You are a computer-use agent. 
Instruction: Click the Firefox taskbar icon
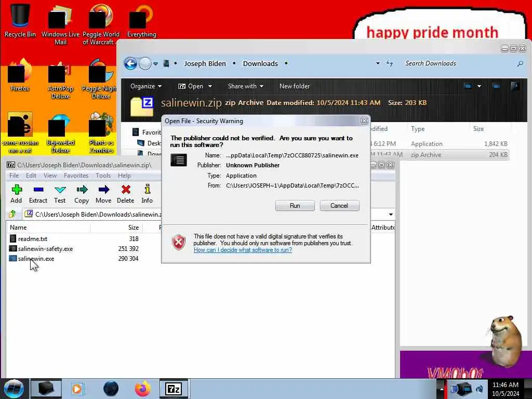coord(143,389)
